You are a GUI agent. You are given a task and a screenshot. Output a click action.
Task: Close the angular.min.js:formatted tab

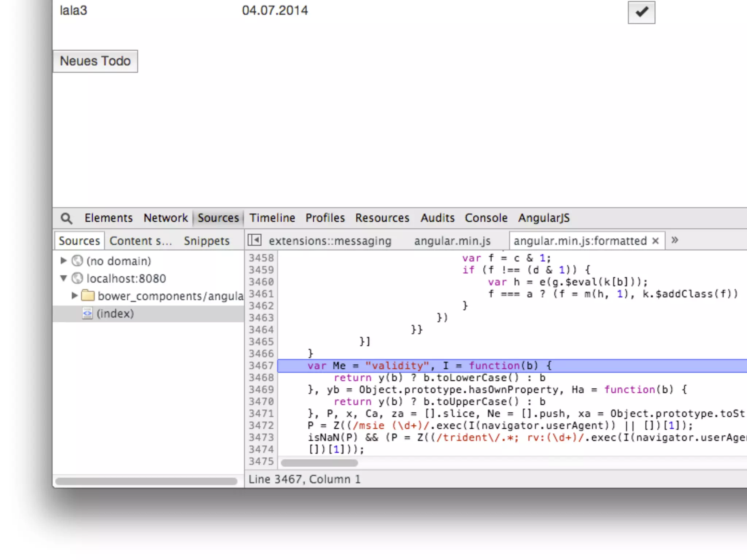coord(655,241)
